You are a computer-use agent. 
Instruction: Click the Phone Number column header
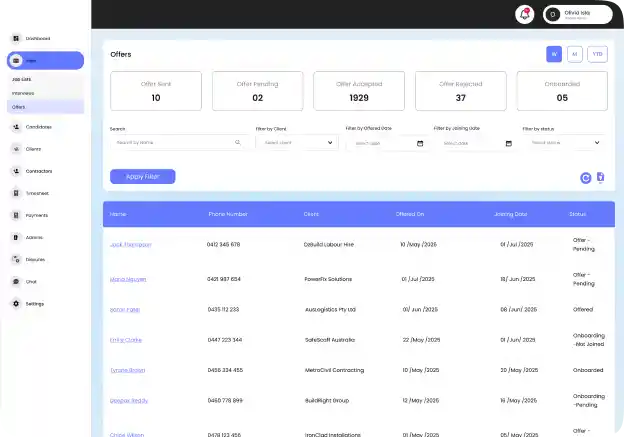point(228,214)
